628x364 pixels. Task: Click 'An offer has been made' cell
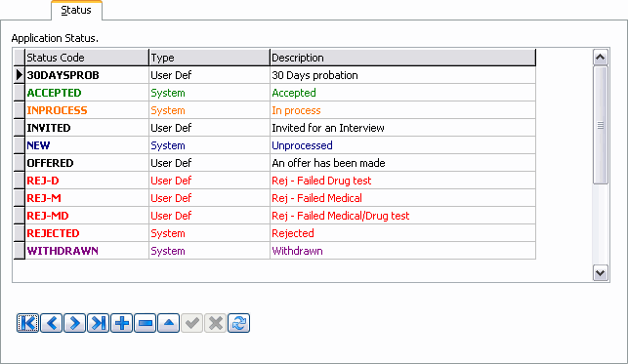pyautogui.click(x=403, y=163)
